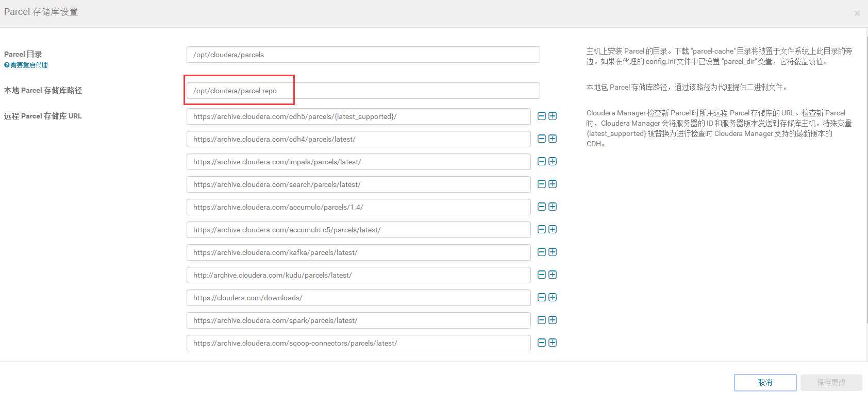Remove the search parcels URL row
The width and height of the screenshot is (868, 393).
[x=542, y=184]
